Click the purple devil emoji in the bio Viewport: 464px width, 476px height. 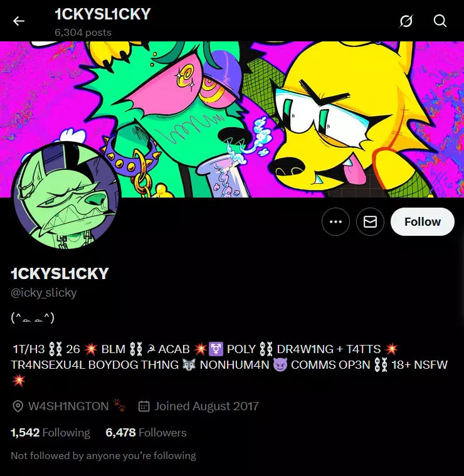[280, 364]
